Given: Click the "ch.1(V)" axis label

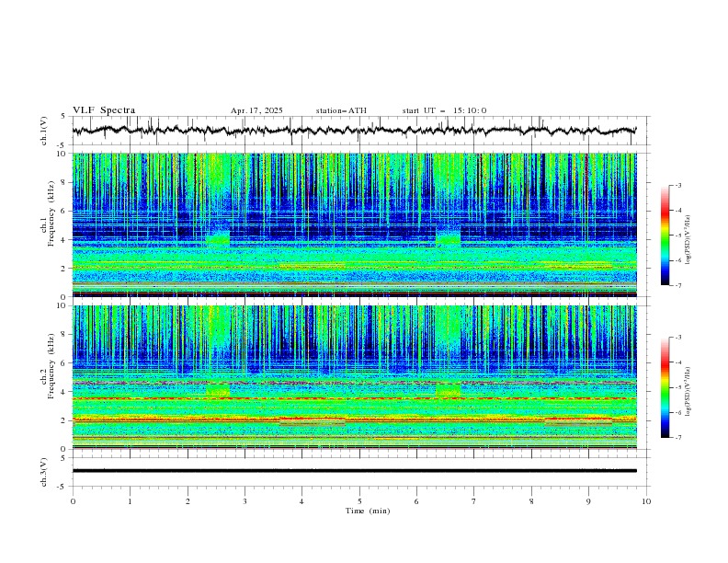Looking at the screenshot, I should tap(44, 131).
